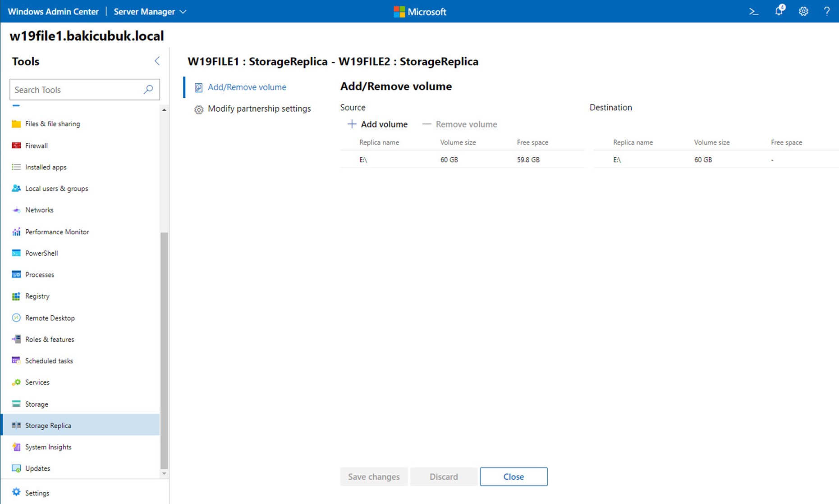Click Add volume button
The width and height of the screenshot is (839, 504).
pyautogui.click(x=377, y=124)
